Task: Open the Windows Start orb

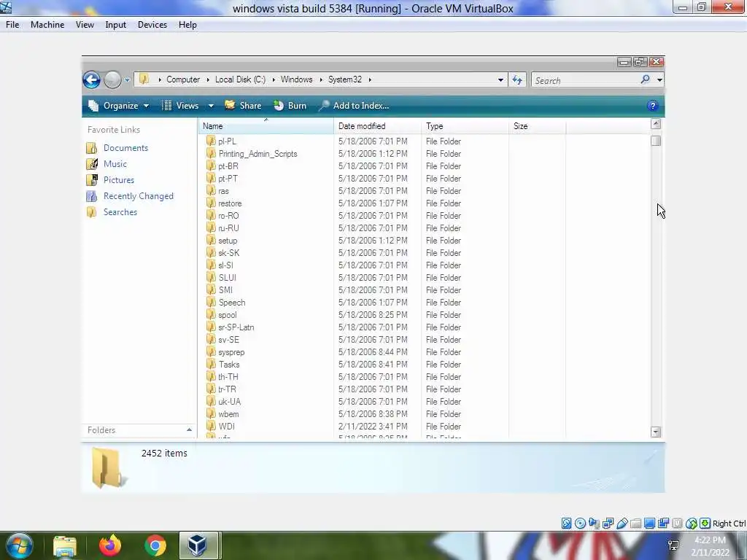Action: coord(19,545)
